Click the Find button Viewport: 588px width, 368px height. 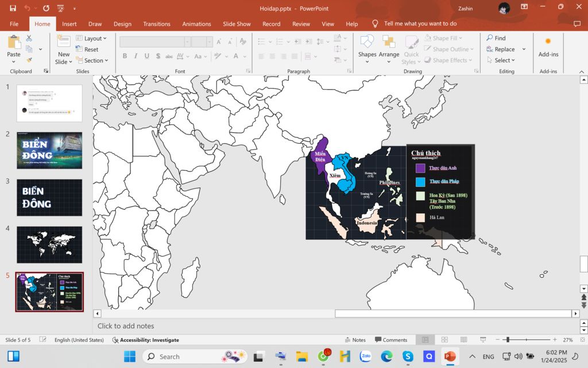point(496,39)
